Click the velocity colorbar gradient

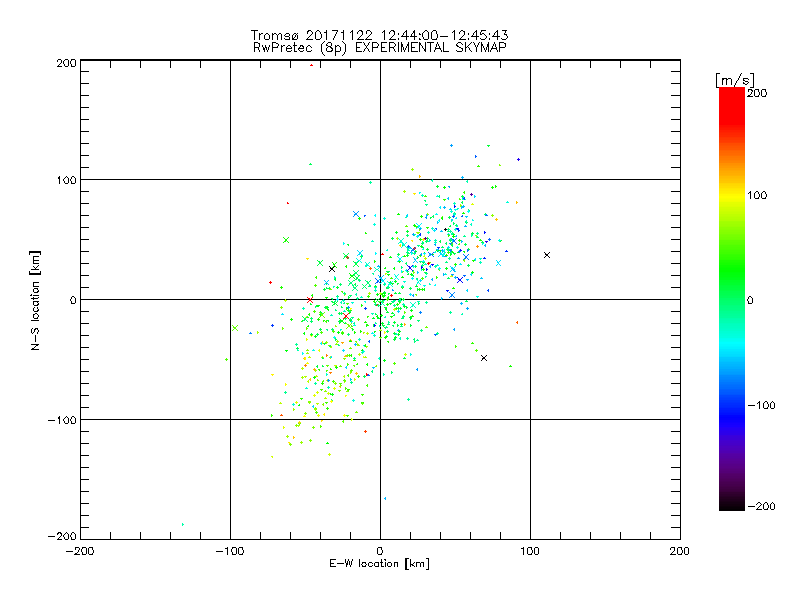[732, 299]
